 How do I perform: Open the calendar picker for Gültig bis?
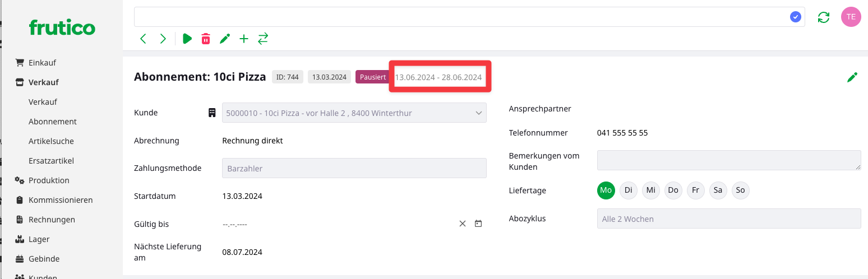478,224
